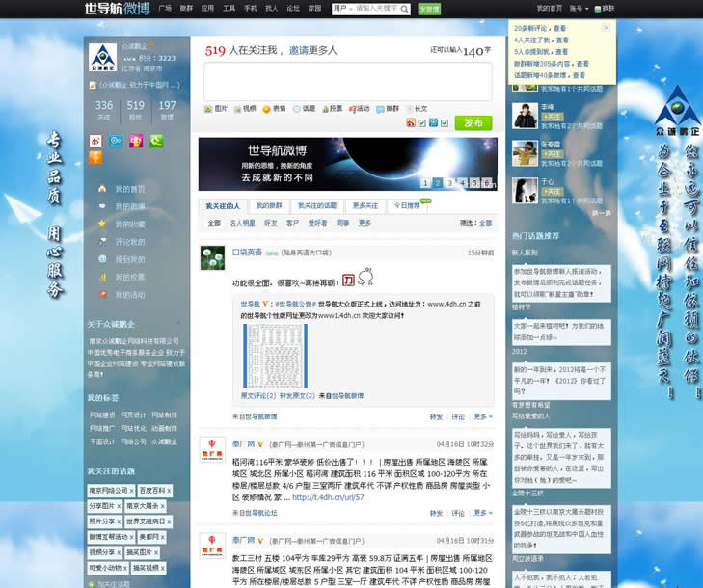Click the 长文 long-text icon
Viewport: 703px width, 588px height.
(409, 109)
